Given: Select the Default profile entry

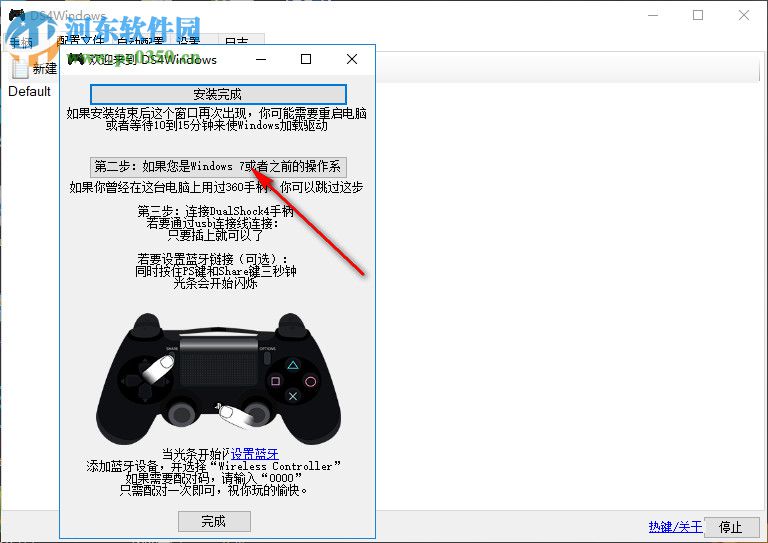Looking at the screenshot, I should 29,92.
